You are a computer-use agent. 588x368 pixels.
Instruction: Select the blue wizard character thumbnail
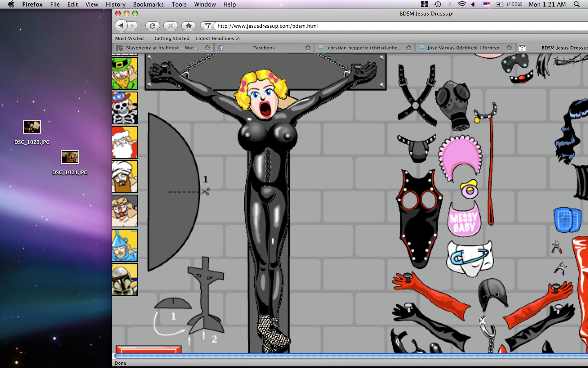[125, 245]
